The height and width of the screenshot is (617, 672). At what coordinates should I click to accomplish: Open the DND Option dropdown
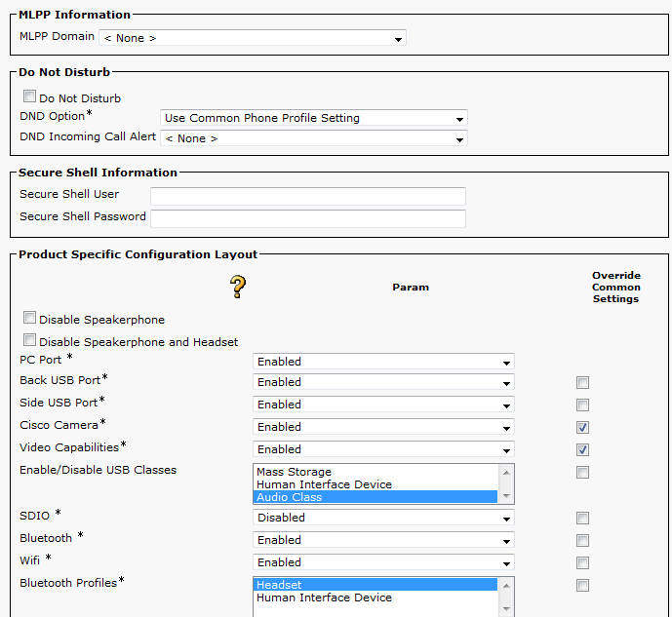(313, 118)
